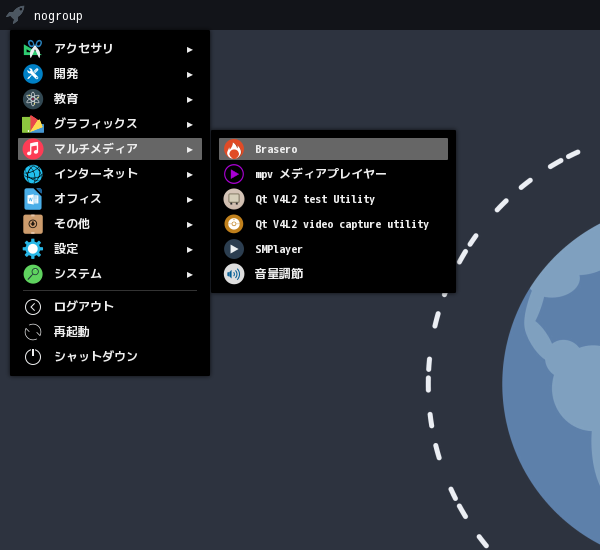600x550 pixels.
Task: Expand the アクセサリ submenu arrow
Action: (x=189, y=49)
